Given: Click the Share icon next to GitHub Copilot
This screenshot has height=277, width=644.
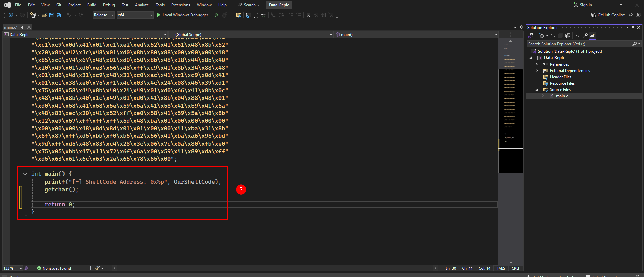Looking at the screenshot, I should [630, 15].
